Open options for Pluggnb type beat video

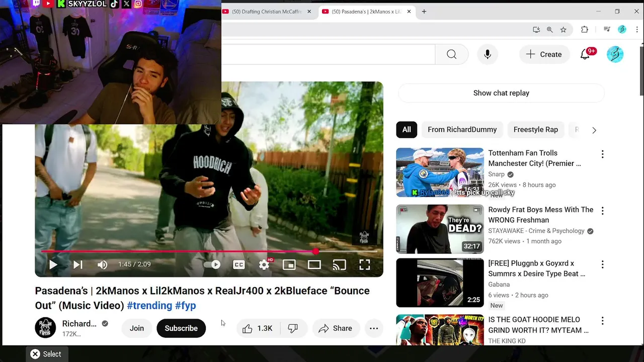pyautogui.click(x=602, y=264)
